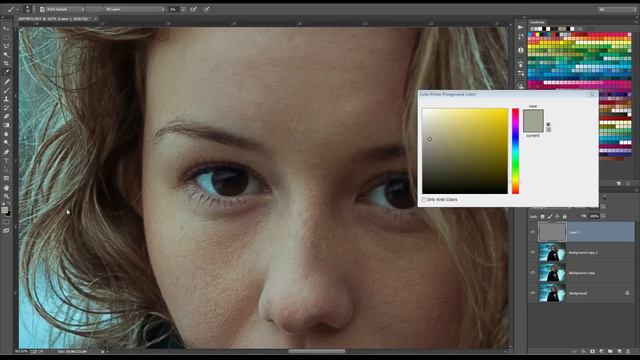This screenshot has width=640, height=360.
Task: Select the Pen tool
Action: tap(6, 152)
